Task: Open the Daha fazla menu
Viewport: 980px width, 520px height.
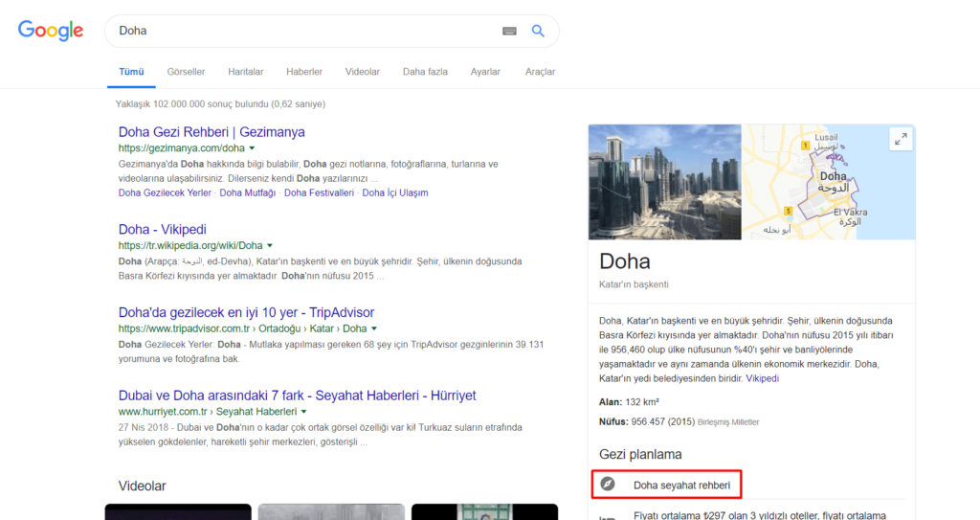Action: pyautogui.click(x=425, y=72)
